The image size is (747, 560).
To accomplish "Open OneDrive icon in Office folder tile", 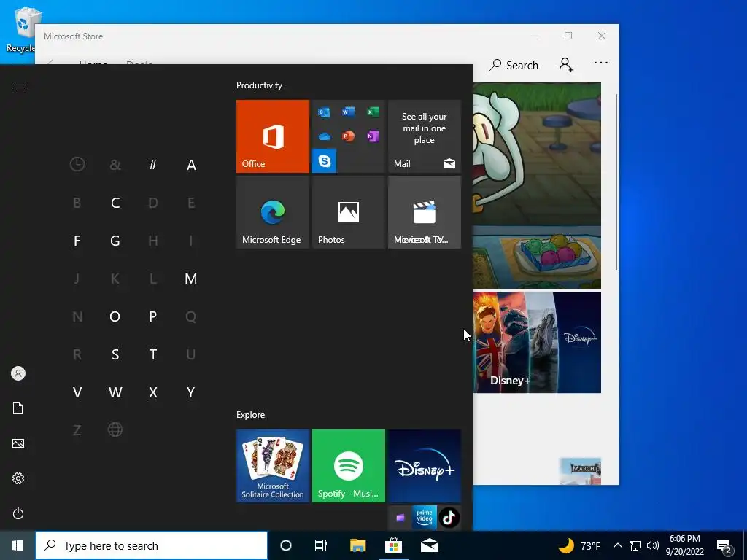I will [325, 136].
